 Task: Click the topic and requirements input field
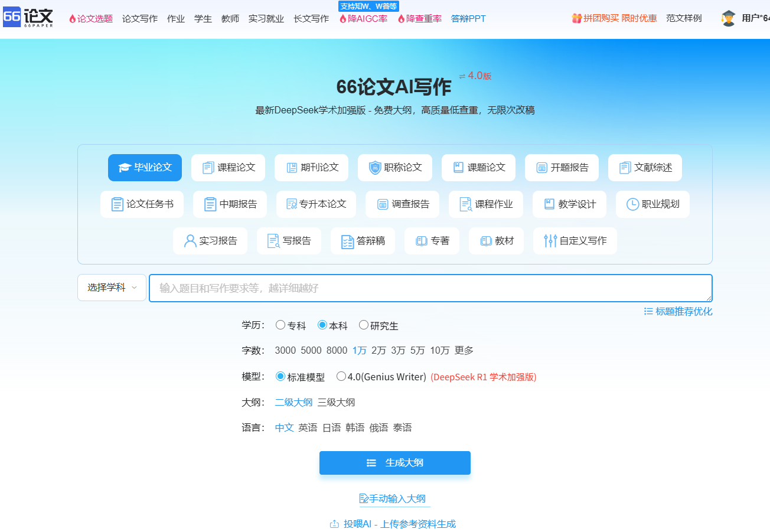[x=430, y=288]
